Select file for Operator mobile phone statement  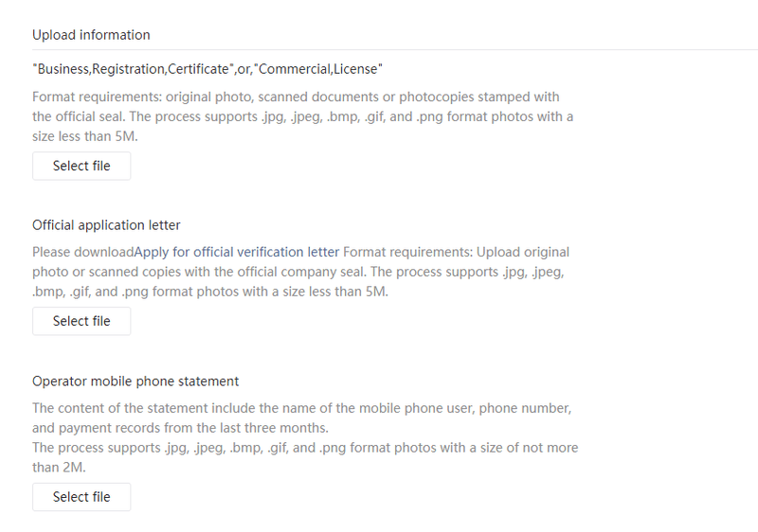tap(81, 497)
